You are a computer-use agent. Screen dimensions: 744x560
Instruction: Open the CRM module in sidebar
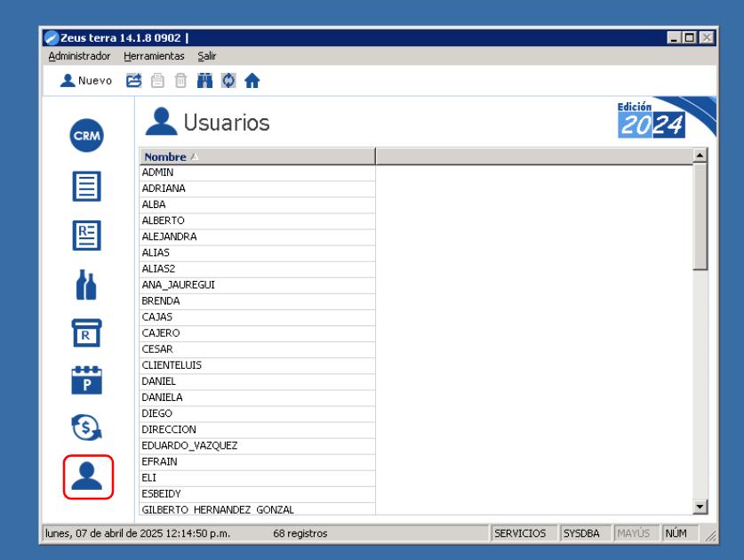(x=87, y=136)
